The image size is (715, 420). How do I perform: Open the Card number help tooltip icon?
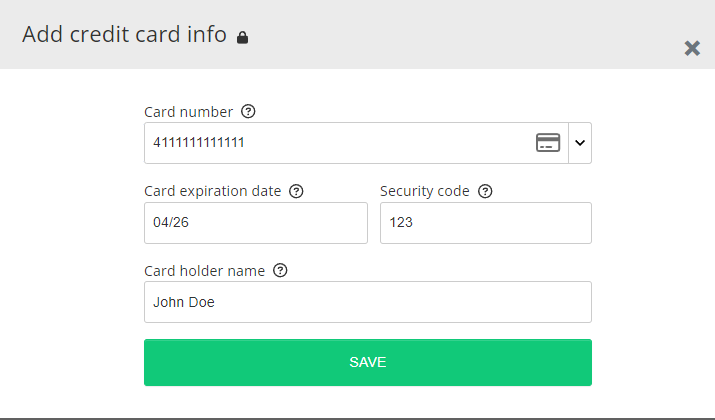click(249, 111)
